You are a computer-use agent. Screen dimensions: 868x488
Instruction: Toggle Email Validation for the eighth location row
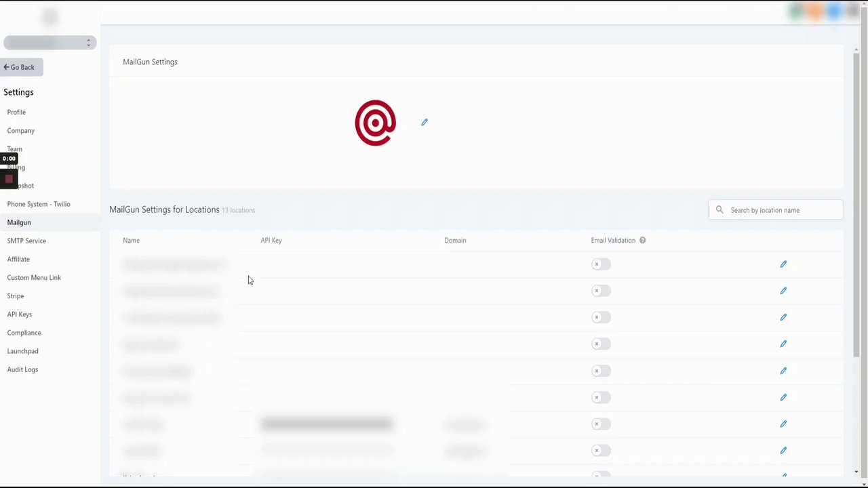601,450
